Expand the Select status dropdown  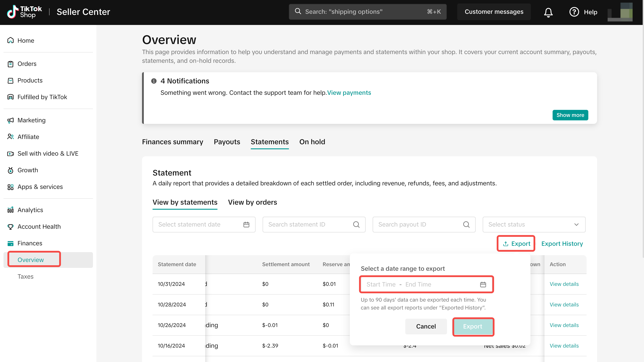pos(534,224)
